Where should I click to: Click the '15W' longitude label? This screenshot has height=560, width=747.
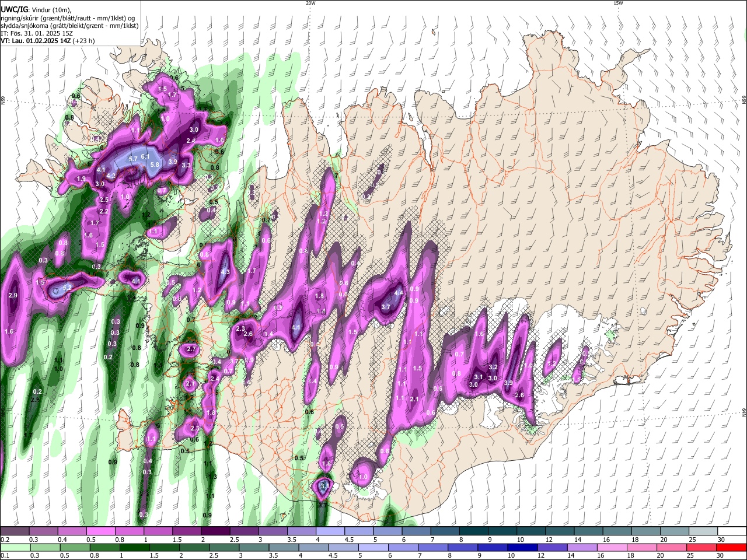[x=618, y=3]
